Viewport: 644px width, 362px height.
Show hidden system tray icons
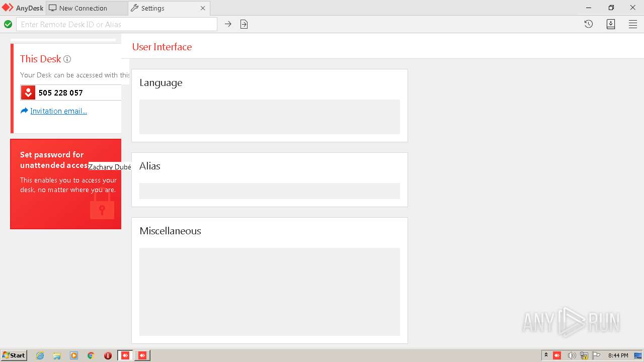click(x=546, y=355)
